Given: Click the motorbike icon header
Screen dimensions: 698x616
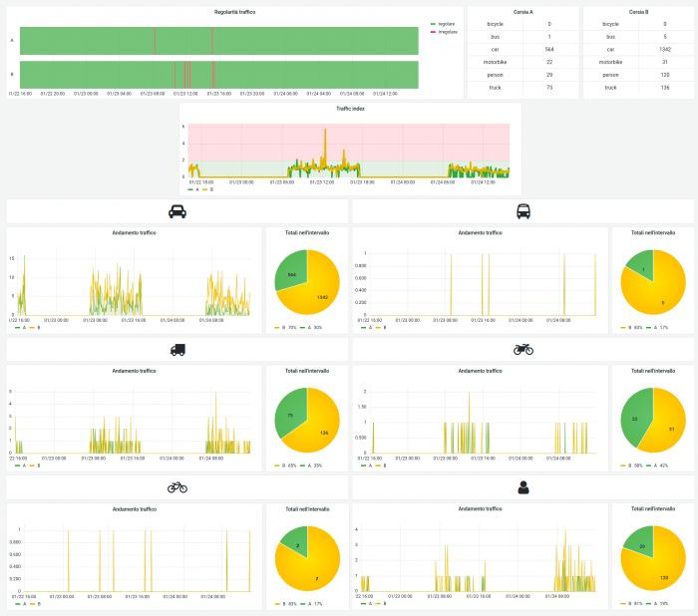Looking at the screenshot, I should [523, 349].
